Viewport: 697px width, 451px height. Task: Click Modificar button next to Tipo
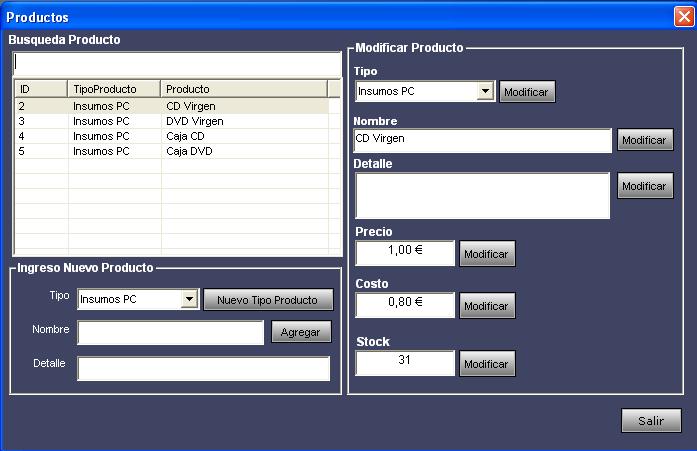click(527, 92)
